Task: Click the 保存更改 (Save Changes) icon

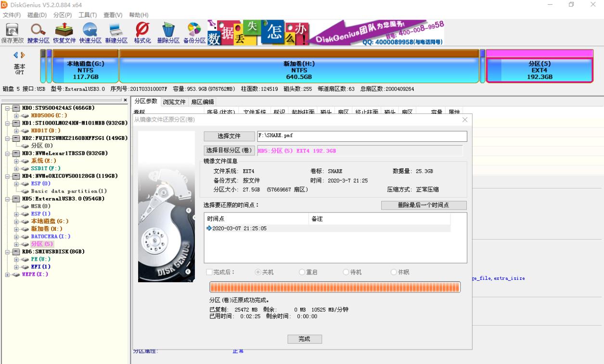Action: tap(12, 31)
